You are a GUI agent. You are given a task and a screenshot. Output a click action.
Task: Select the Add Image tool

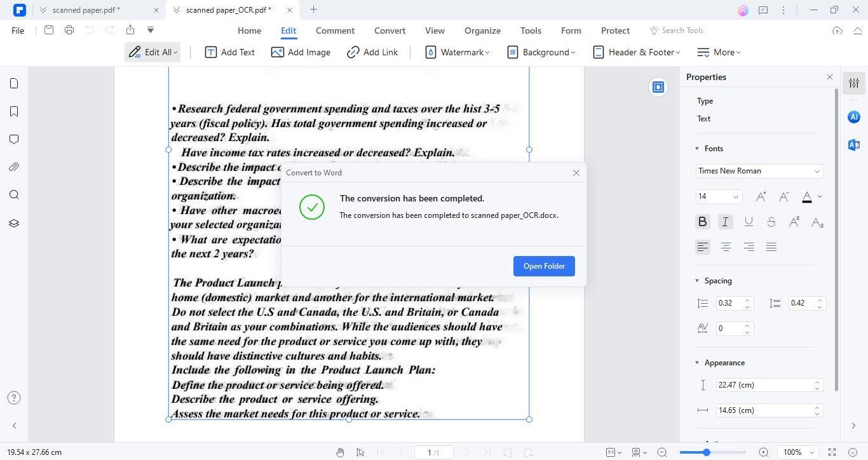(x=301, y=52)
